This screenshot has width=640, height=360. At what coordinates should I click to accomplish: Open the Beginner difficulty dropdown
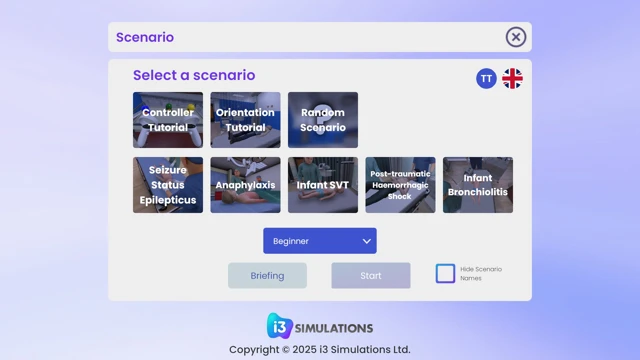pos(320,241)
